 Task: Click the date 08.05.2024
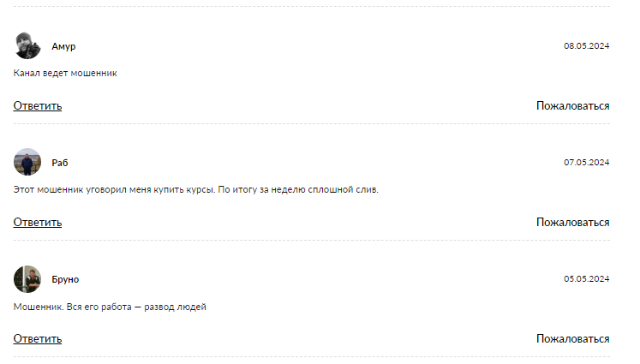[x=586, y=46]
